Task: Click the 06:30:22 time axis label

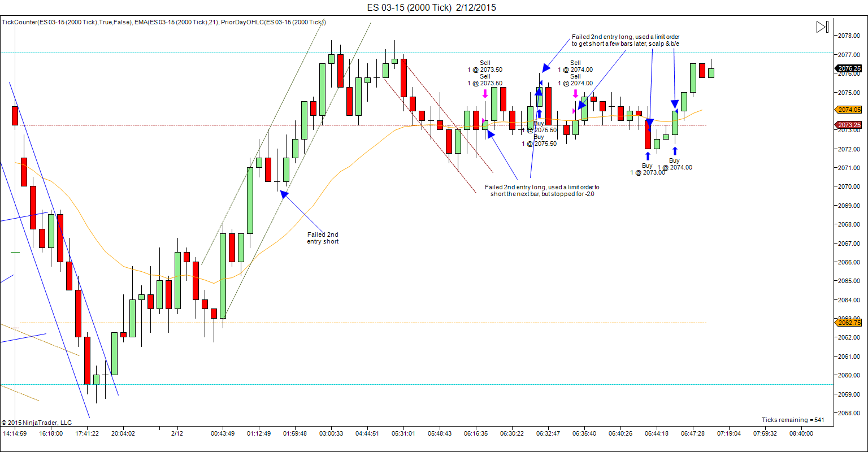Action: pos(512,434)
